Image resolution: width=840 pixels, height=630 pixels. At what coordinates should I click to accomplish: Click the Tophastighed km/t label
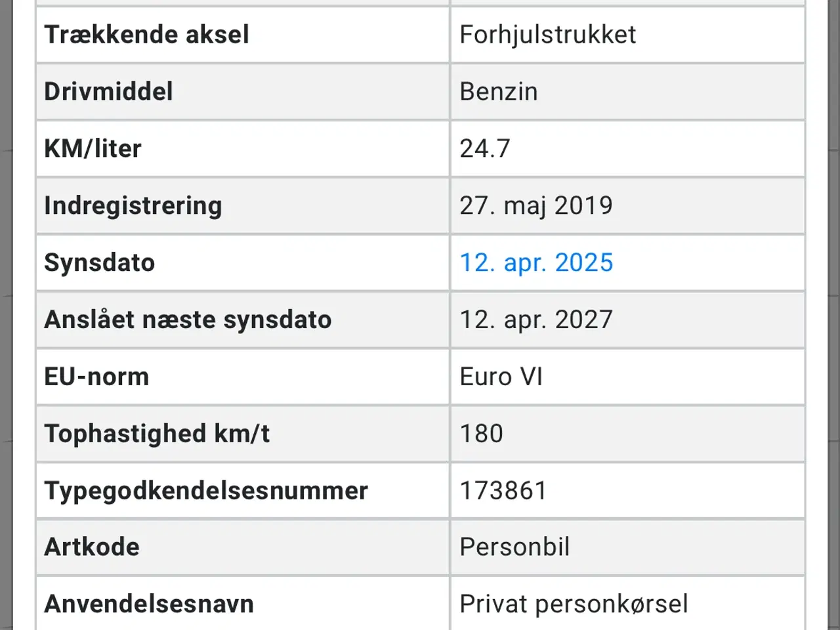[157, 434]
